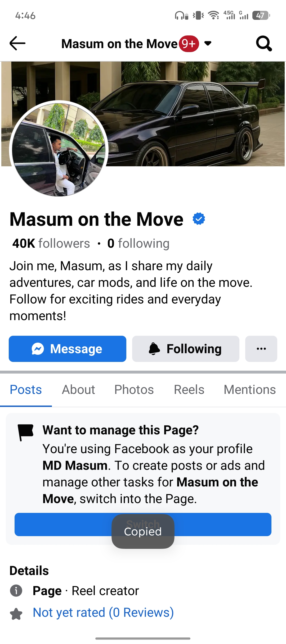The width and height of the screenshot is (286, 644).
Task: Open the three-dots more options menu
Action: click(x=261, y=349)
